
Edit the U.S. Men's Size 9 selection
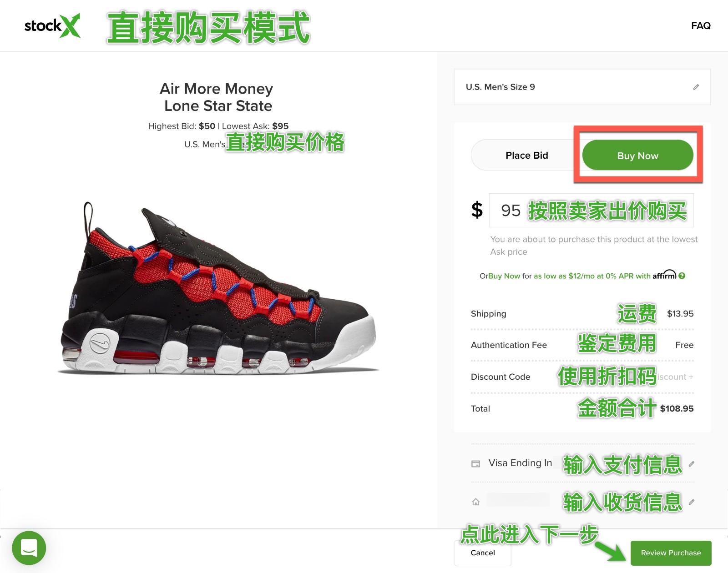point(696,87)
